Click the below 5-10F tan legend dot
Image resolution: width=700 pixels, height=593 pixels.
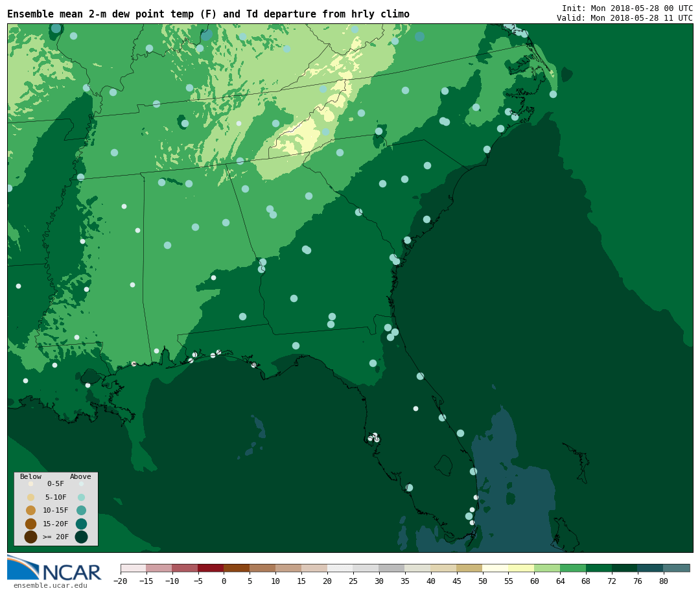coord(31,498)
